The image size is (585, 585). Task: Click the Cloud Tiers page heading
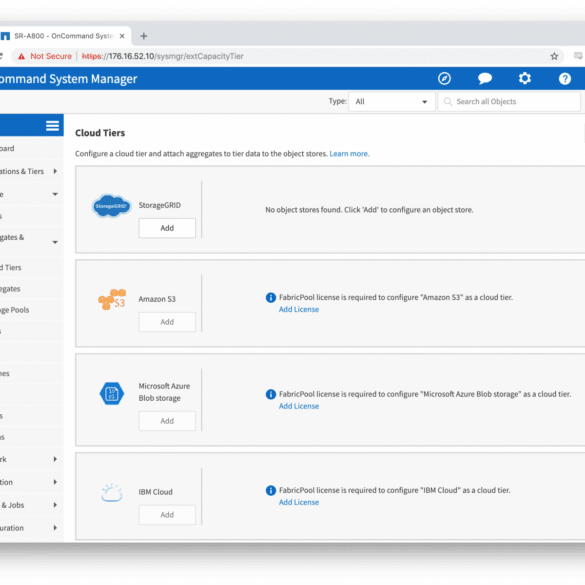tap(100, 133)
